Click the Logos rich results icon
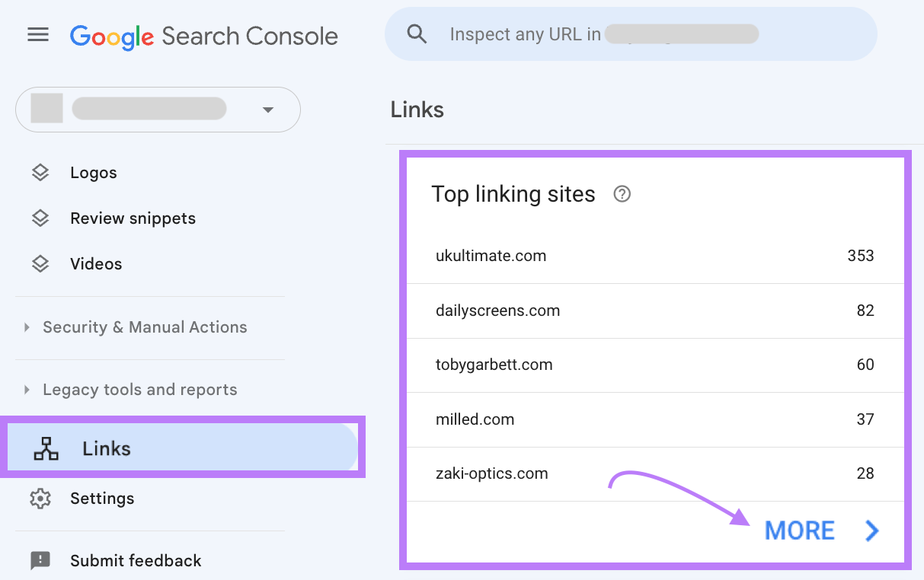Viewport: 924px width, 580px height. point(40,172)
